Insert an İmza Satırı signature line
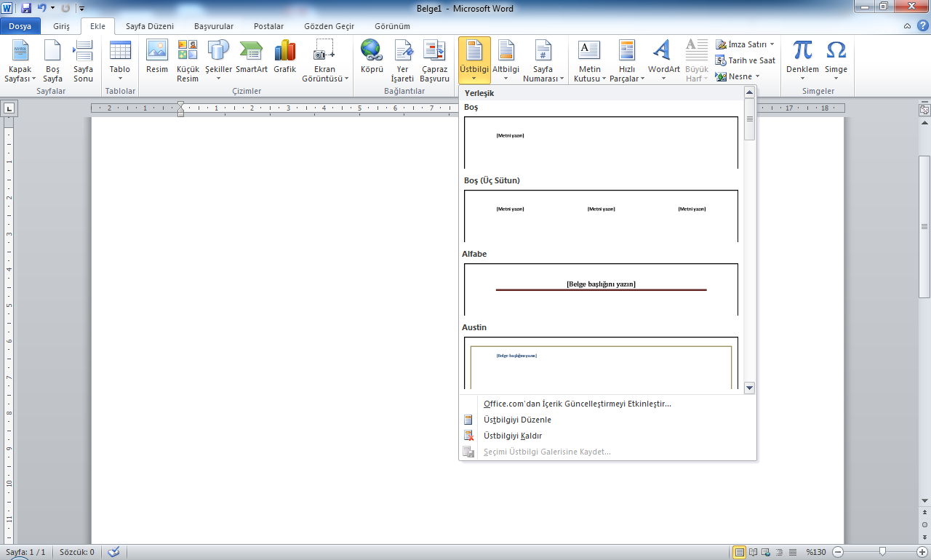The image size is (931, 560). 741,45
